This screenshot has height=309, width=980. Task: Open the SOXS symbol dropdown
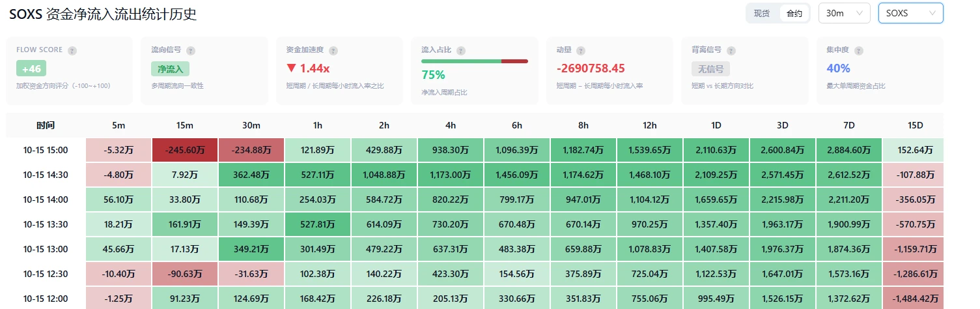click(910, 13)
